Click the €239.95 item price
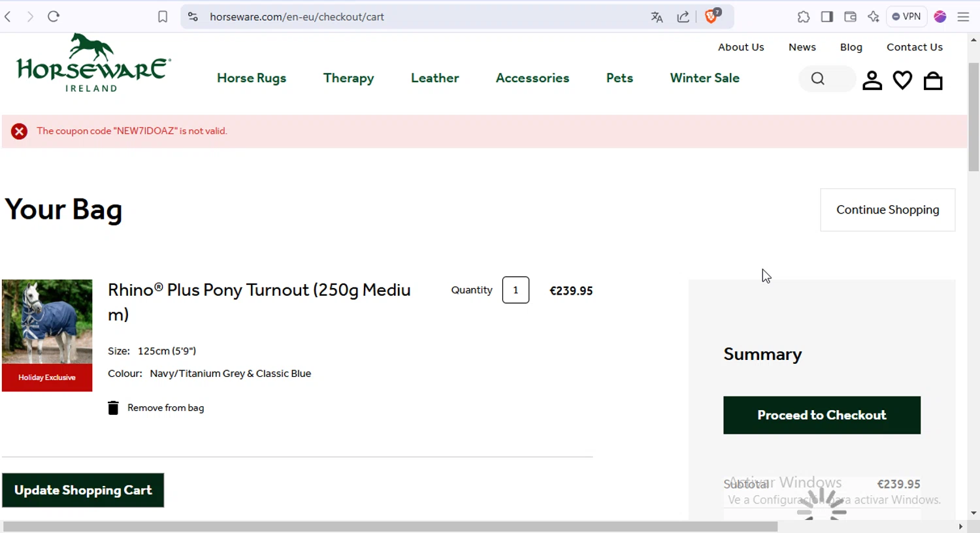 click(571, 291)
